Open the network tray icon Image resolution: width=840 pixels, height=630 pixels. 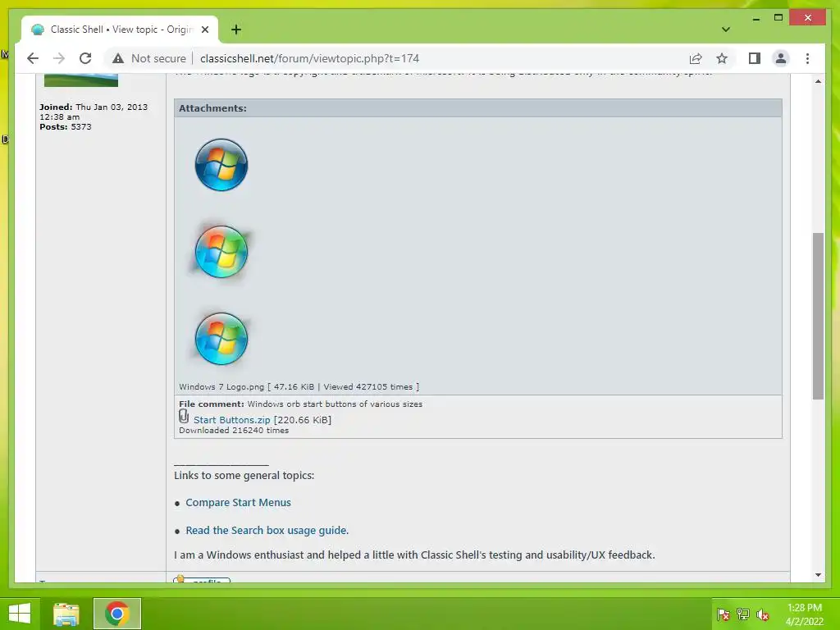743,614
